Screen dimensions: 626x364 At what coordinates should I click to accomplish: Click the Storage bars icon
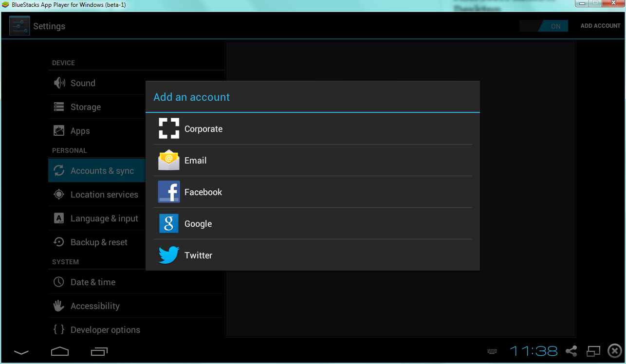pyautogui.click(x=59, y=107)
